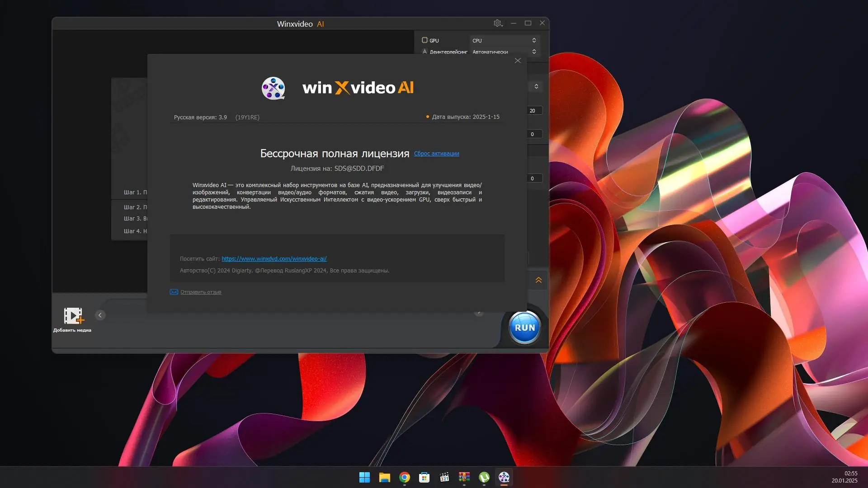
Task: Open the Windows Start menu
Action: pos(364,477)
